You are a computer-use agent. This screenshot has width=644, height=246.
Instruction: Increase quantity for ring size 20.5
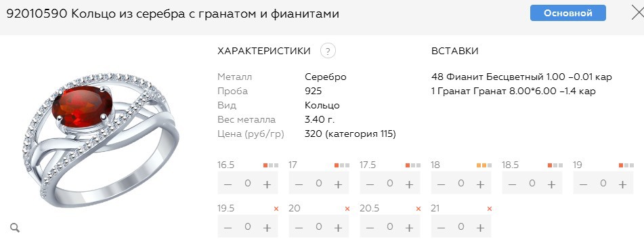click(409, 227)
